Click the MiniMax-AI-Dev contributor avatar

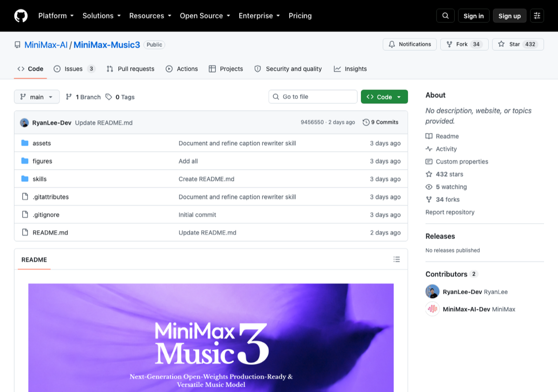pyautogui.click(x=432, y=309)
